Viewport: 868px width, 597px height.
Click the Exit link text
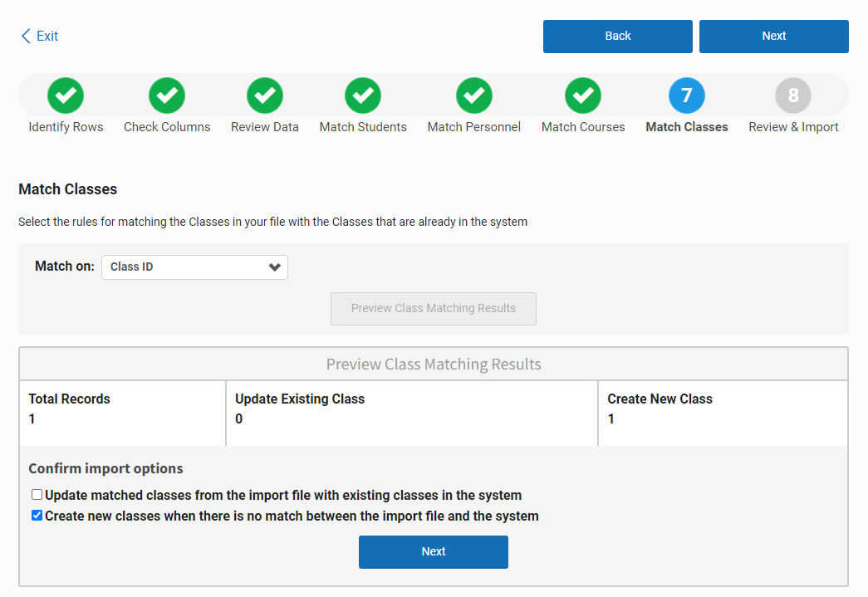(47, 36)
